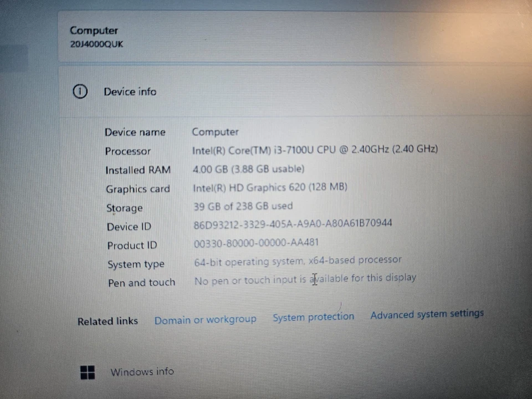This screenshot has height=399, width=532.
Task: Select Product ID value 00330-80000-00000-AA481
Action: 256,243
